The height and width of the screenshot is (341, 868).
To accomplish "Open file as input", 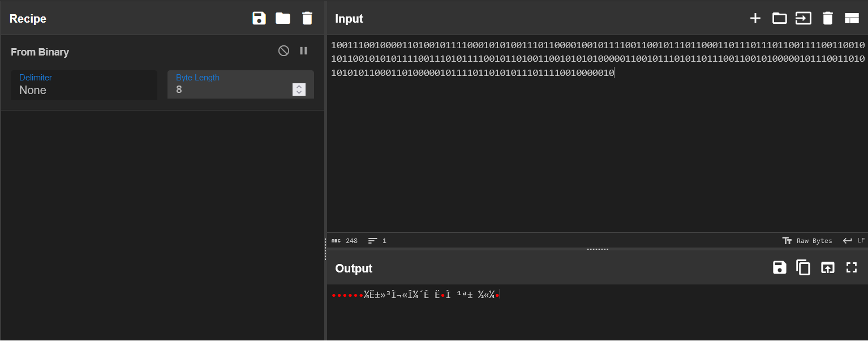I will tap(803, 18).
